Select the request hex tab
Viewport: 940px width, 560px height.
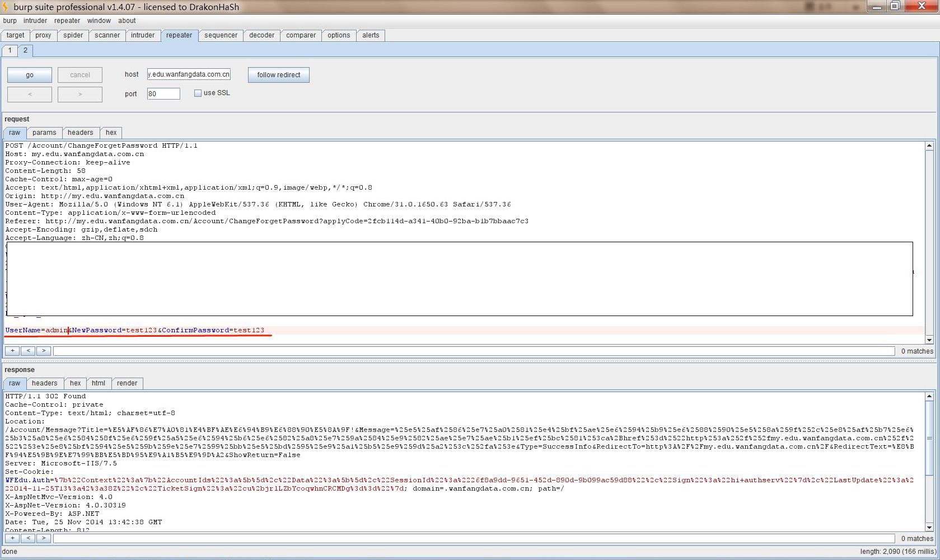tap(111, 133)
